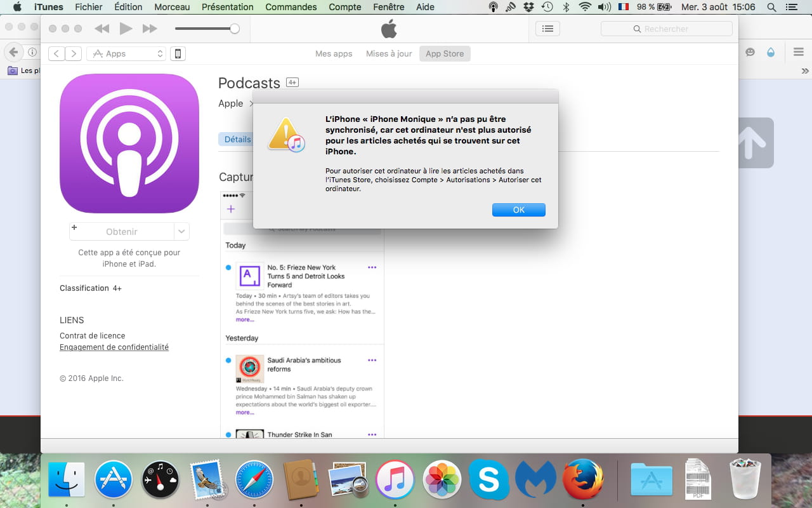
Task: Open Mail from the Dock
Action: pyautogui.click(x=207, y=479)
